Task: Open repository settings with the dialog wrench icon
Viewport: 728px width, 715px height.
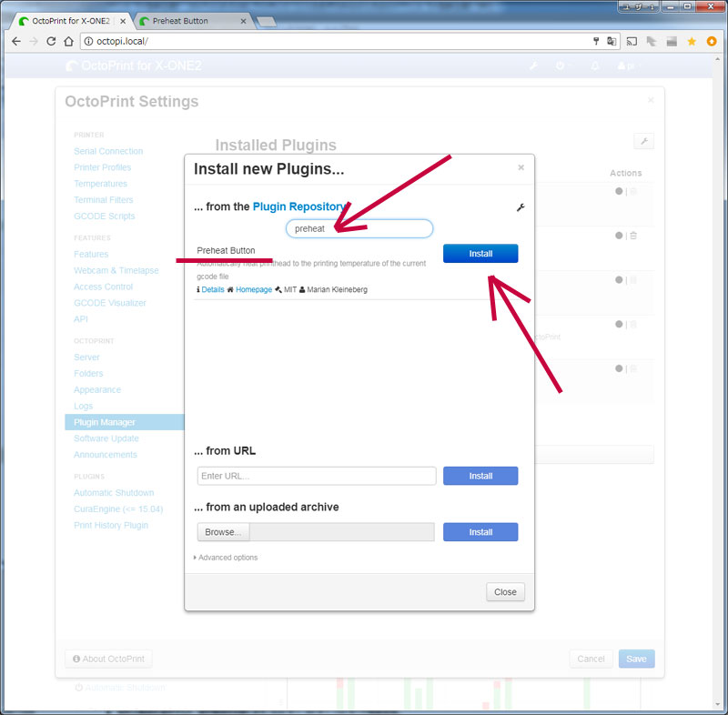Action: coord(521,207)
